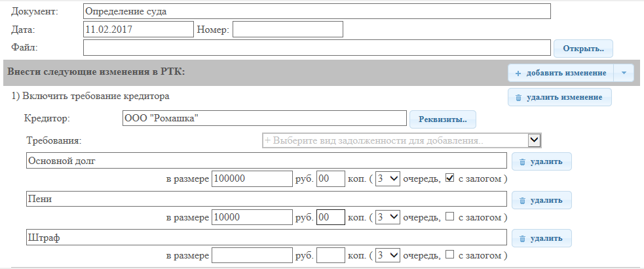Click trash icon on удалить изменение
The height and width of the screenshot is (269, 644).
518,97
